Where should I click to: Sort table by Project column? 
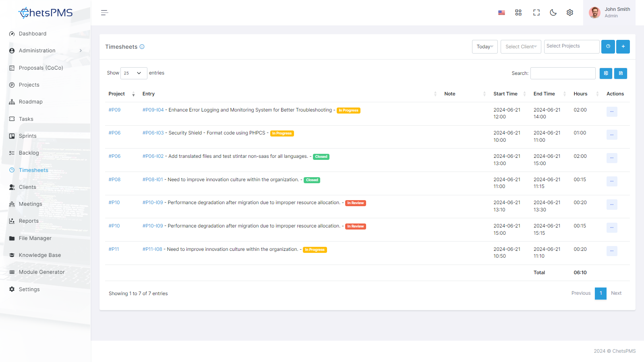click(x=122, y=94)
